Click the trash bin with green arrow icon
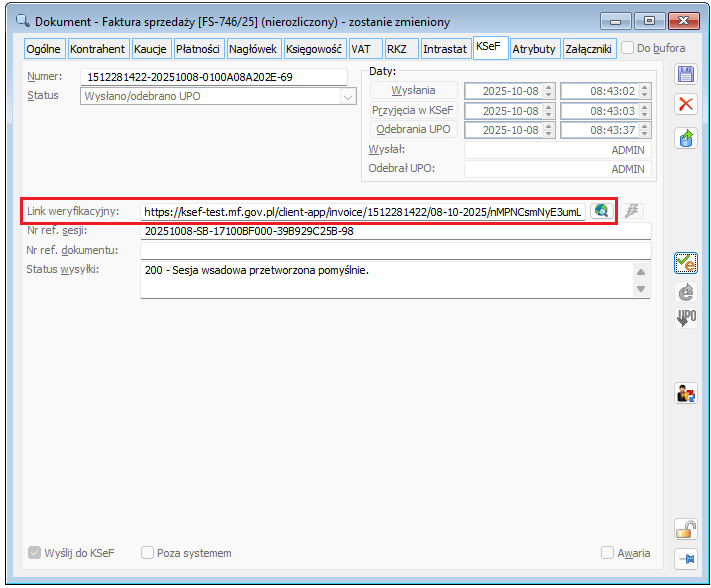Image resolution: width=711 pixels, height=588 pixels. (x=686, y=138)
